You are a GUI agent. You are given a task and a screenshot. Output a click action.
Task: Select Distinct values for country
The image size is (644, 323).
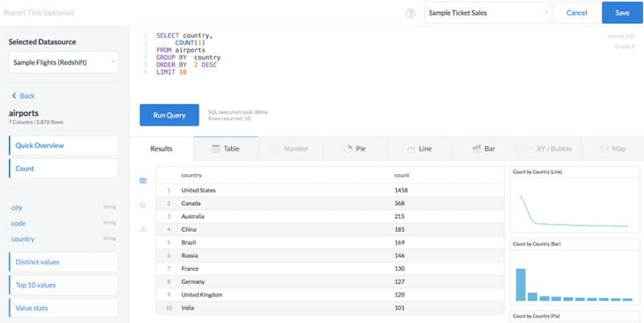(64, 262)
